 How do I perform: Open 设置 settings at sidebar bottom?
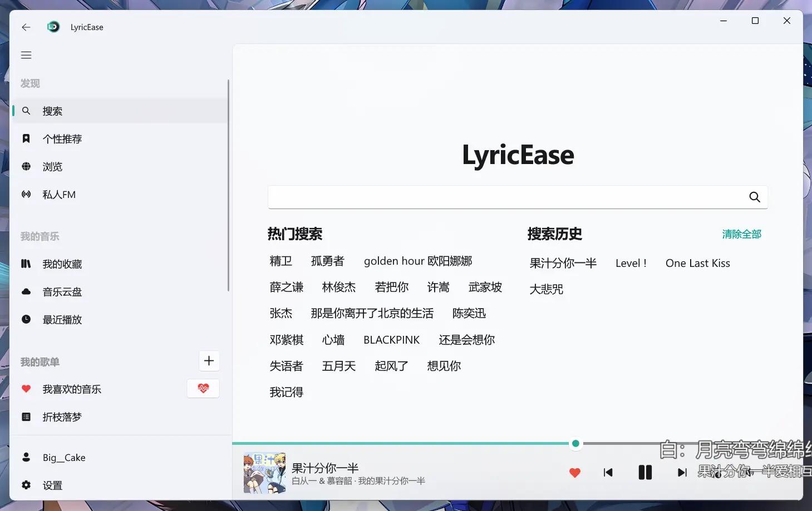tap(52, 485)
